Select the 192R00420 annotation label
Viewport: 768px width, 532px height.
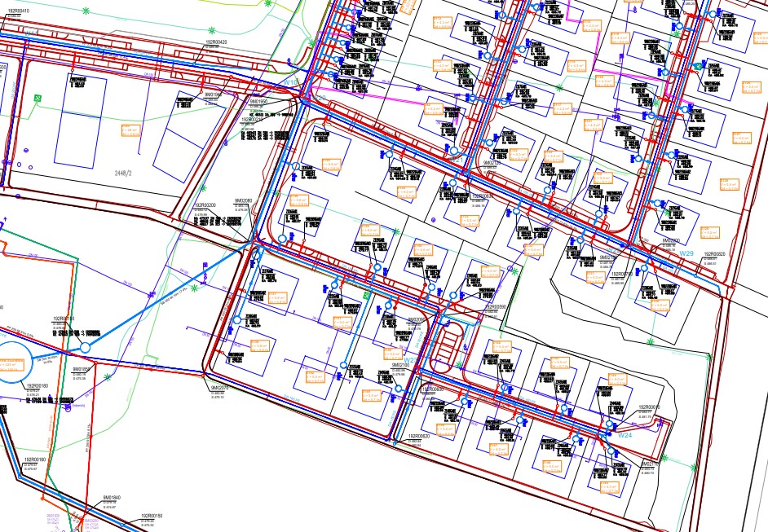pos(216,42)
